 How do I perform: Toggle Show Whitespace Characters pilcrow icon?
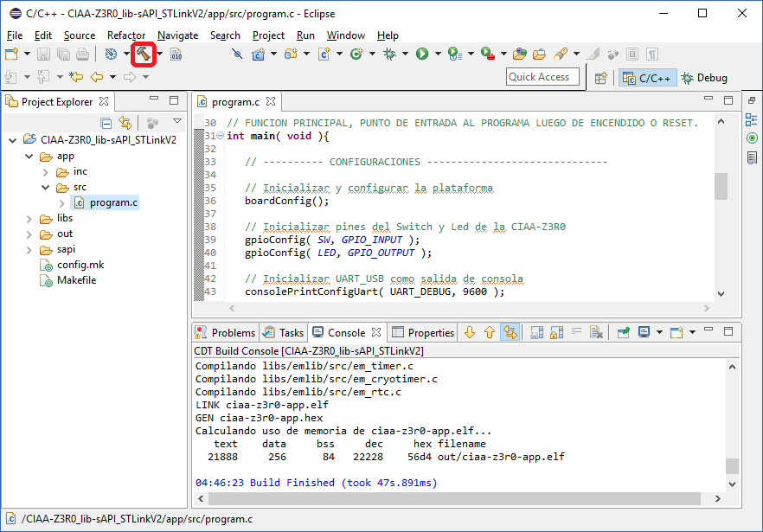(x=652, y=54)
